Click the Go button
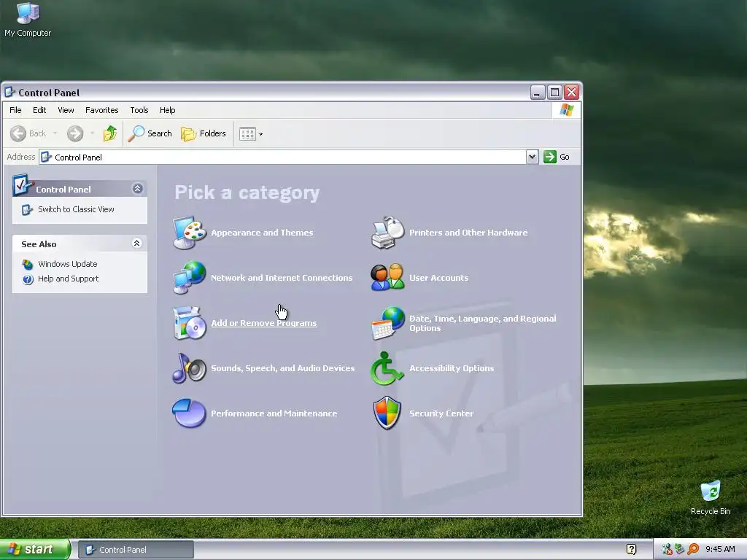Image resolution: width=747 pixels, height=560 pixels. click(557, 157)
